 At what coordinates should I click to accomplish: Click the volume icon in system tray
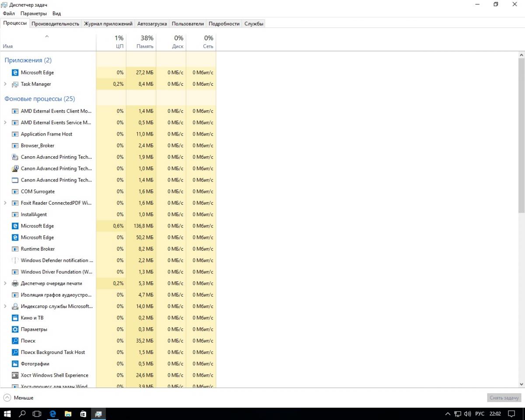468,413
